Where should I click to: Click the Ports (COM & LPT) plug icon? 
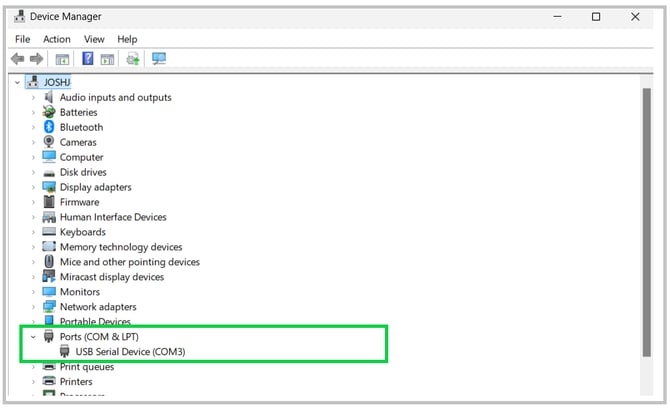(49, 336)
